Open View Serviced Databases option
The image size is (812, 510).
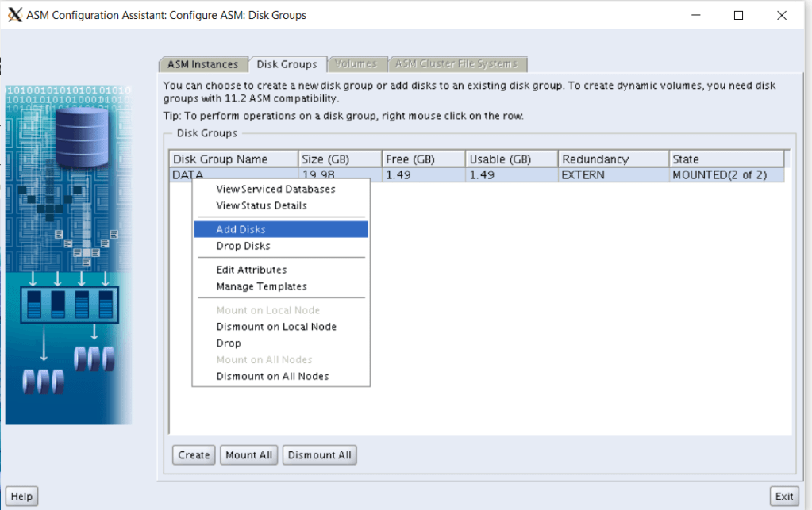click(x=275, y=189)
